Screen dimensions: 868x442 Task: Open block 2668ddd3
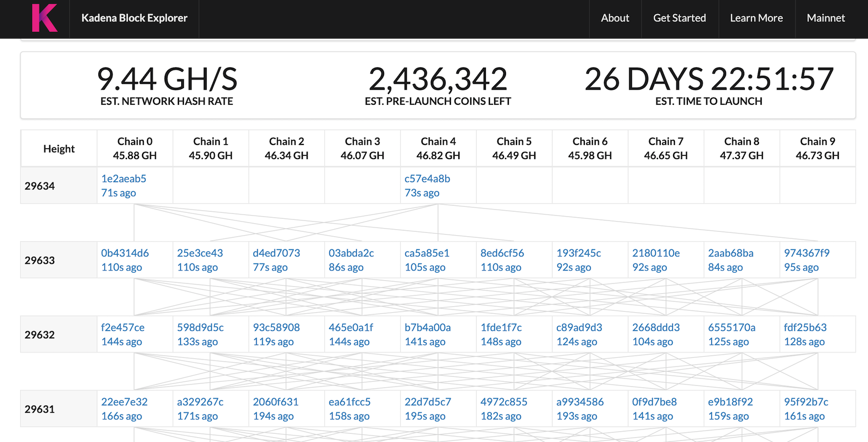(x=656, y=327)
